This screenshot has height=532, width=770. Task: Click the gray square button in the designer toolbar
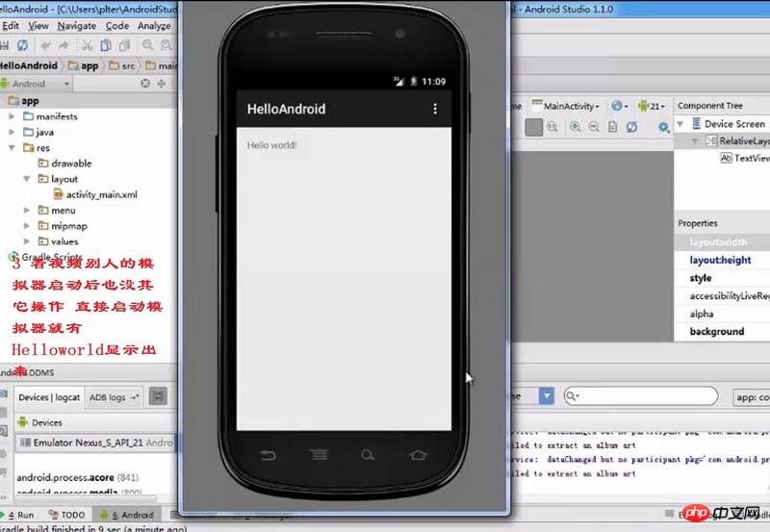tap(534, 127)
